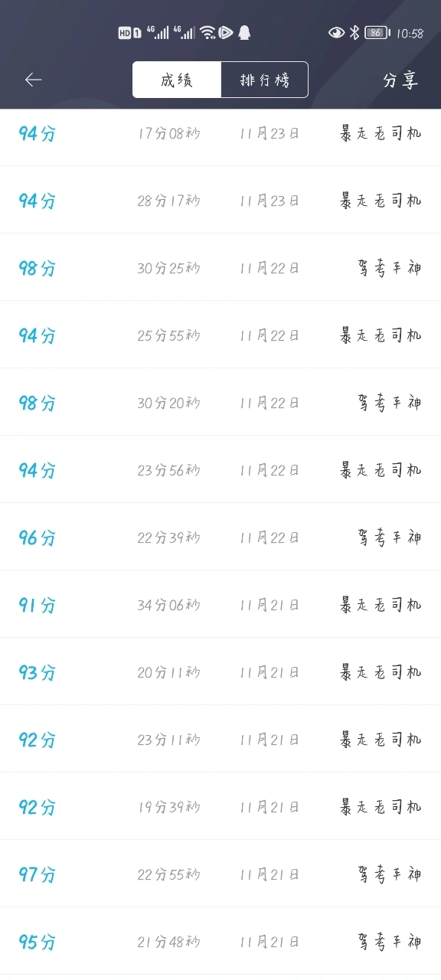The height and width of the screenshot is (980, 441).
Task: Select the 96分 score entry
Action: point(220,537)
